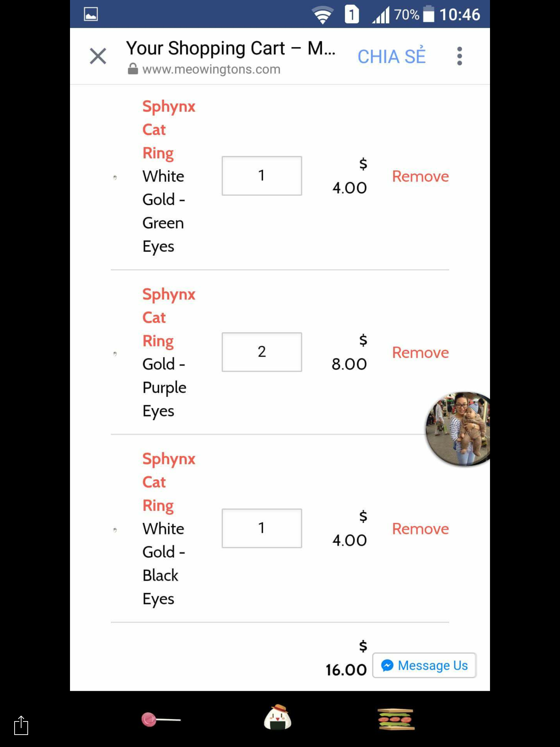Screen dimensions: 560x747
Task: Open first Sphynx Cat Ring product link
Action: tap(169, 129)
